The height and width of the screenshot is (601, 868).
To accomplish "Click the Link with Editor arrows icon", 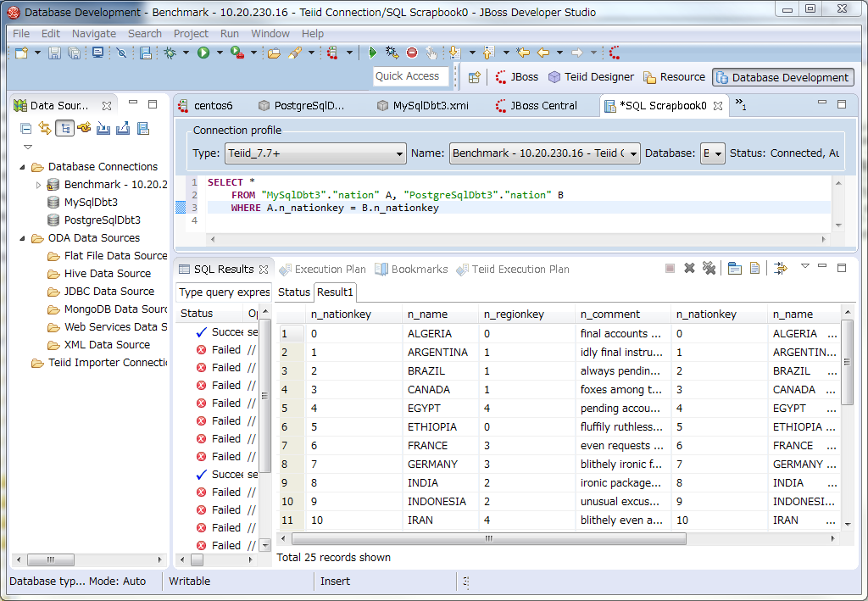I will 45,128.
